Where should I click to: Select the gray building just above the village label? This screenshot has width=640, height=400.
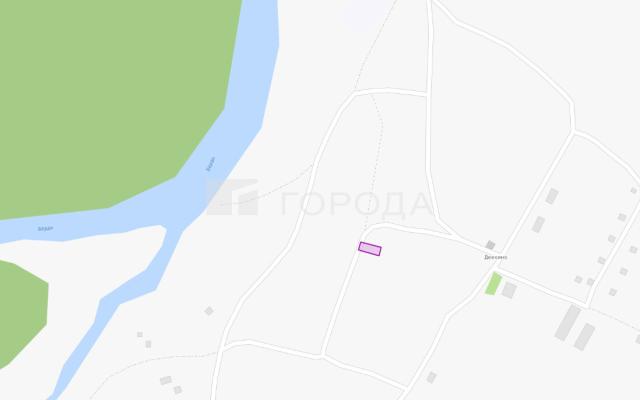pyautogui.click(x=490, y=245)
